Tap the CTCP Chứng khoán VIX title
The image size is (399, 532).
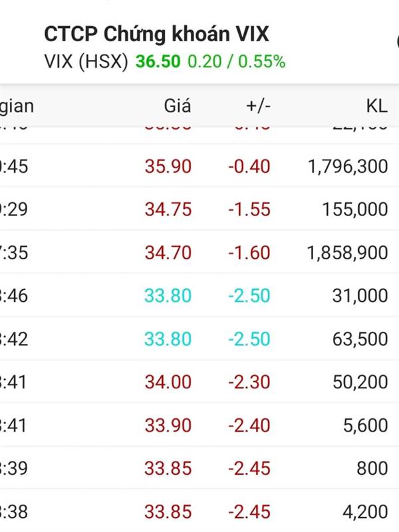tap(156, 34)
